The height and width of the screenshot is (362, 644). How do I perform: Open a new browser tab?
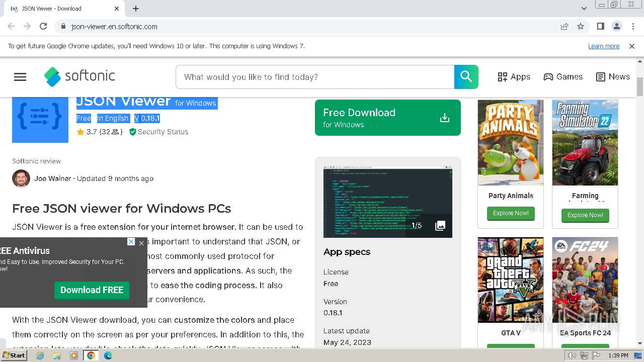point(136,9)
